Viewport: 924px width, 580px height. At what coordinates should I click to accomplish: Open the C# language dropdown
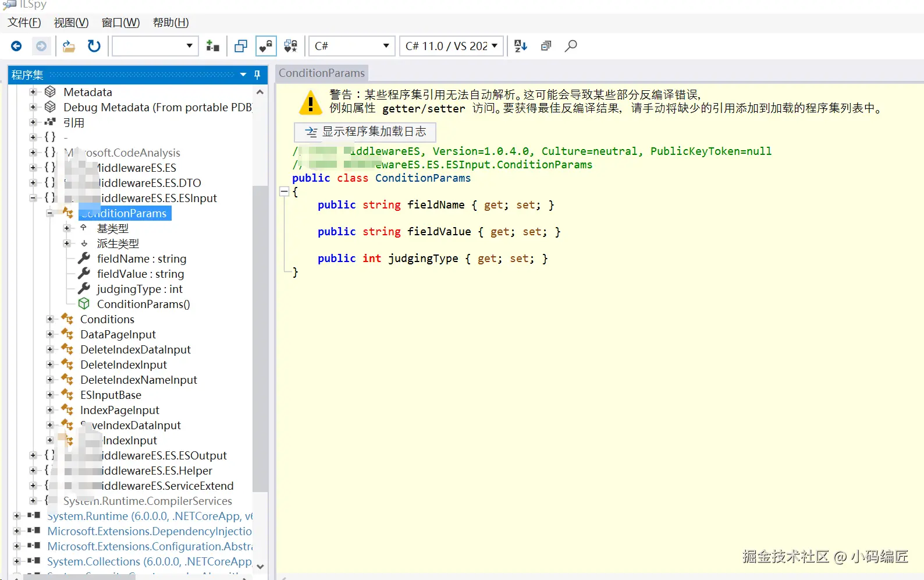pyautogui.click(x=351, y=46)
